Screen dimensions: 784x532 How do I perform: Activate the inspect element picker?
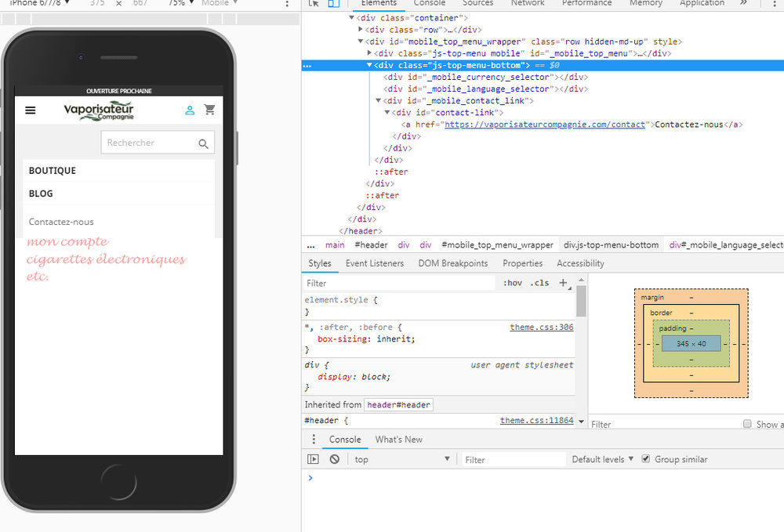tap(314, 3)
